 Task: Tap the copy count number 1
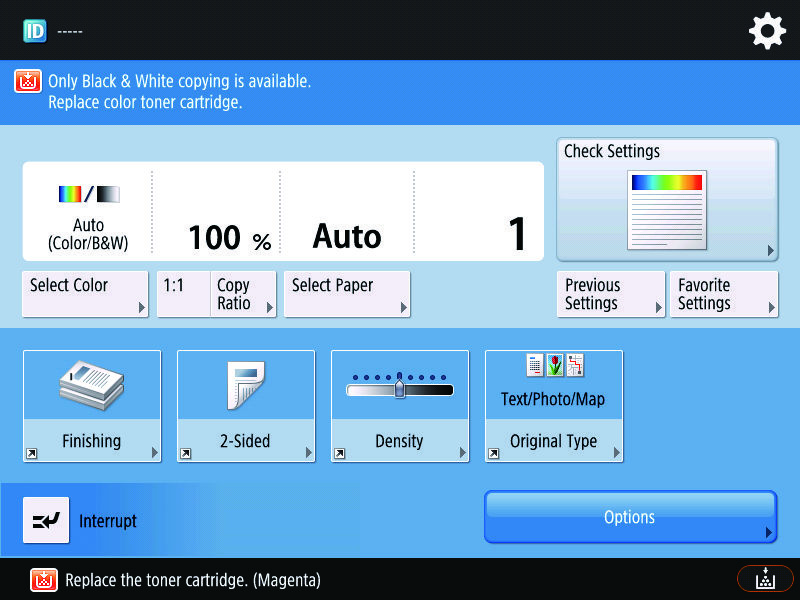[x=517, y=234]
